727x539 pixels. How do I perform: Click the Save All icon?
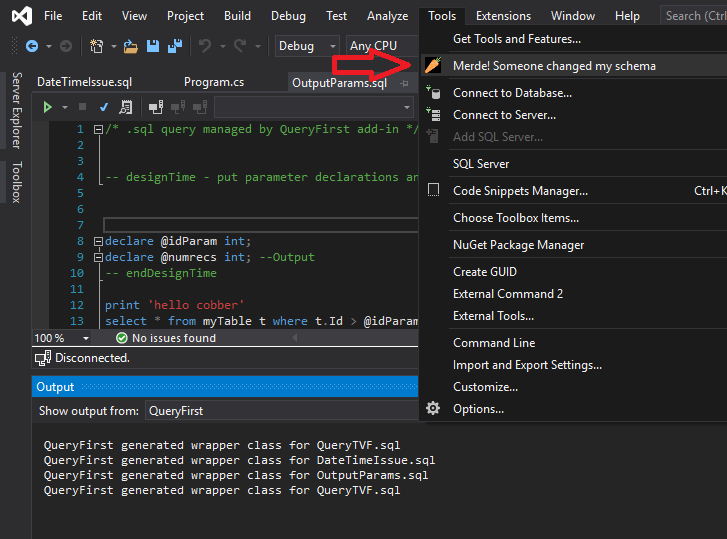[175, 46]
